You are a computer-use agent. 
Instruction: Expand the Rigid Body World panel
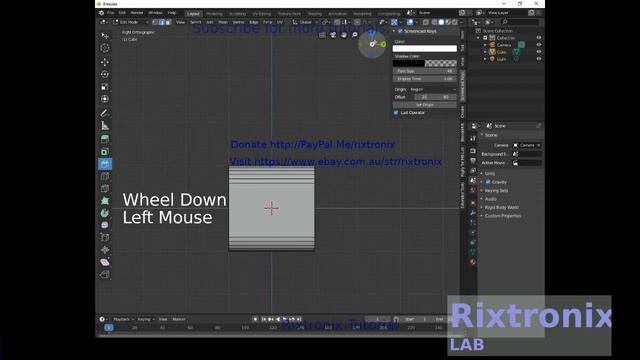point(501,207)
